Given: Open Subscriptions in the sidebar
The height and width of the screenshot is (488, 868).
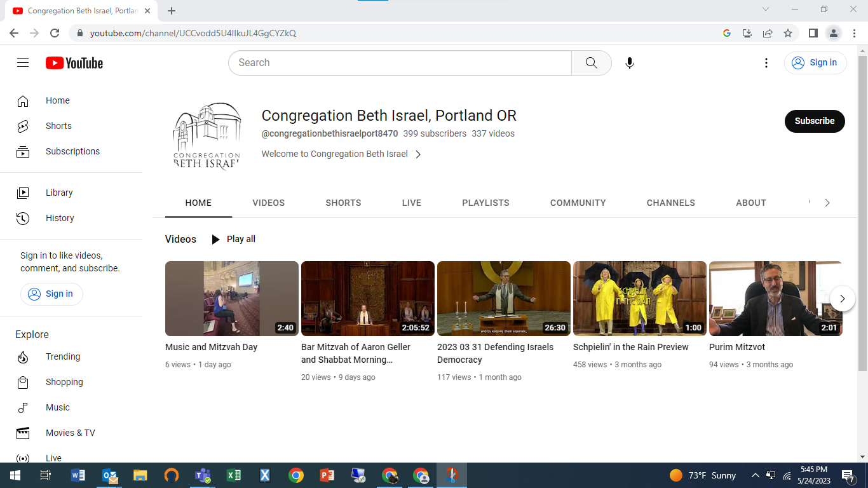Looking at the screenshot, I should (71, 151).
